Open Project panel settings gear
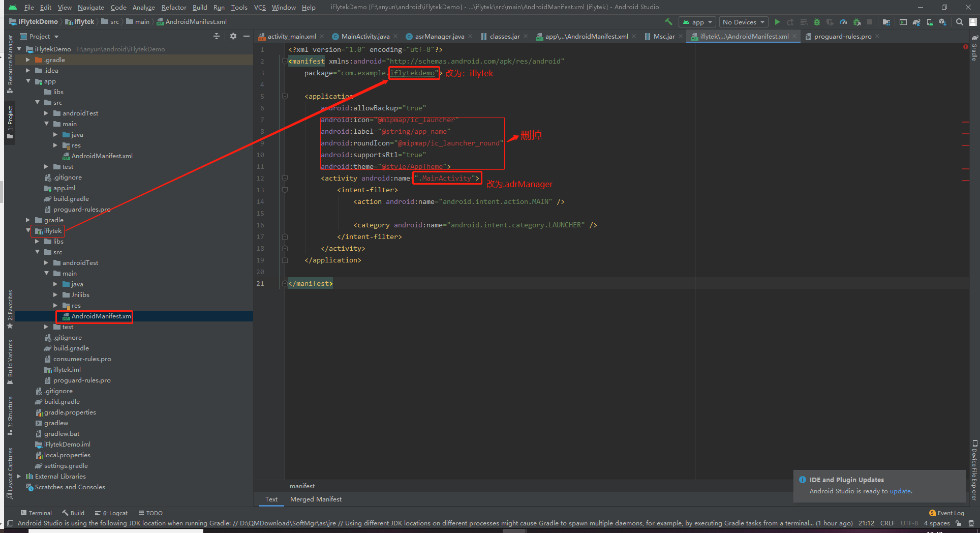Screen dimensions: 980x533 click(233, 36)
